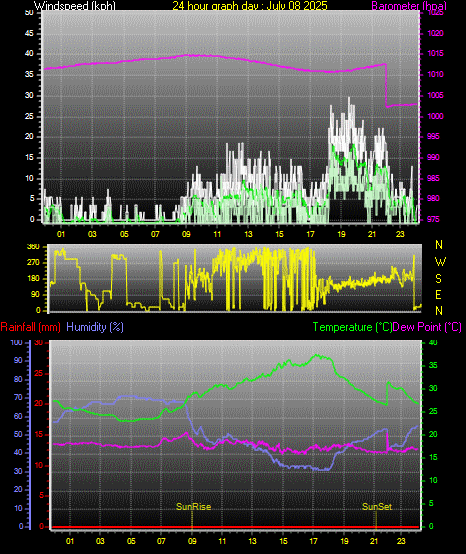Screen dimensions: 466x554
Task: Click the SunRise marker label
Action: [194, 507]
